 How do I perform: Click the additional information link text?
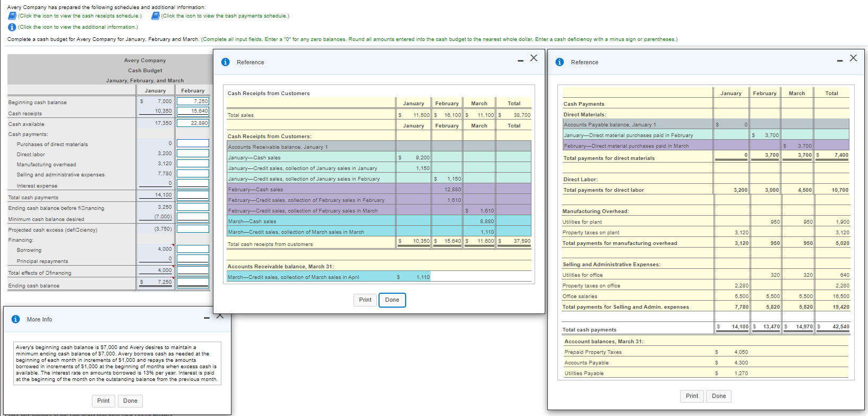[x=78, y=27]
